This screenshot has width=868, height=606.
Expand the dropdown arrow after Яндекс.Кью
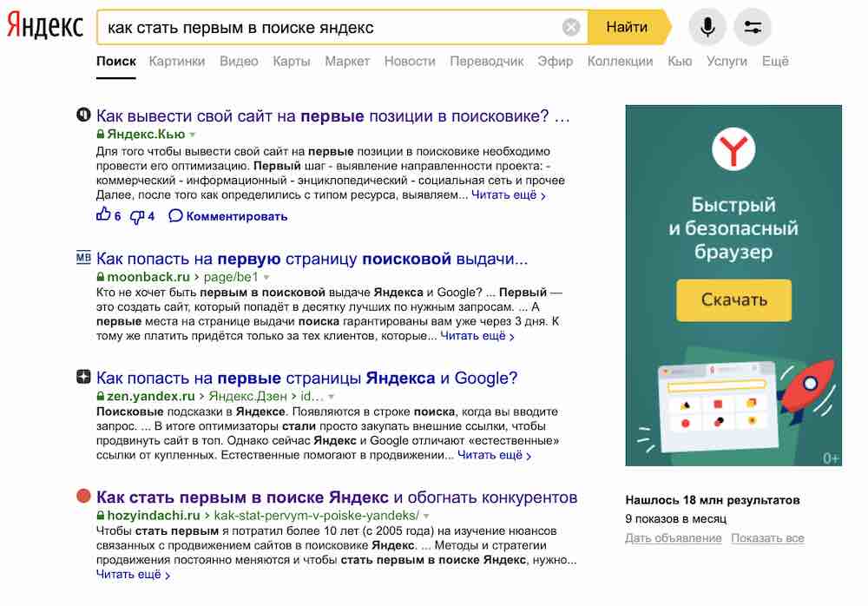point(192,135)
